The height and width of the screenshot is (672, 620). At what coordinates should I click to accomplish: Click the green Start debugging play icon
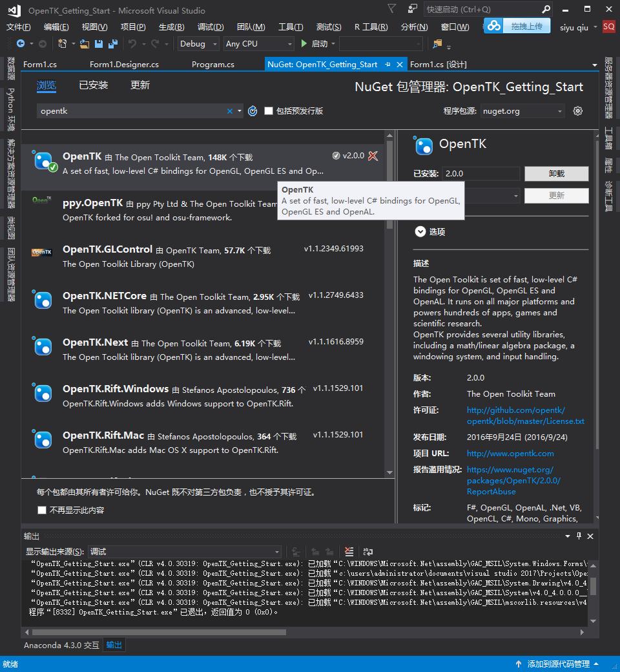pos(304,44)
